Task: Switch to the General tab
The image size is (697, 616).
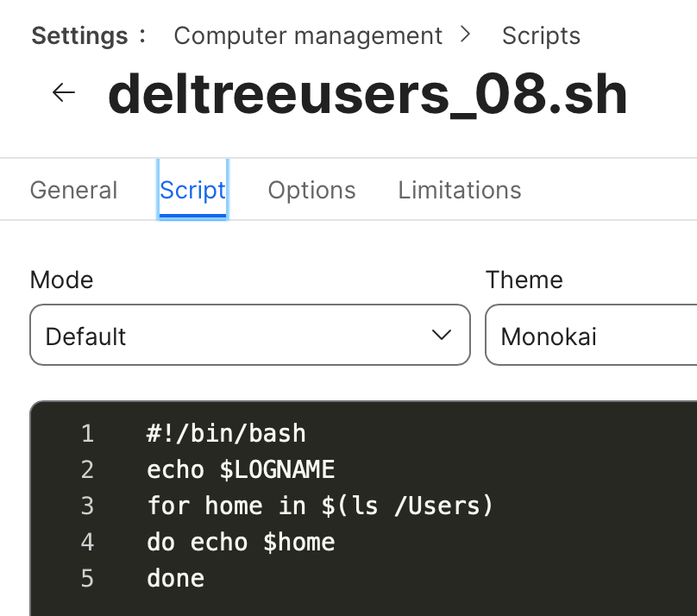Action: 74,190
